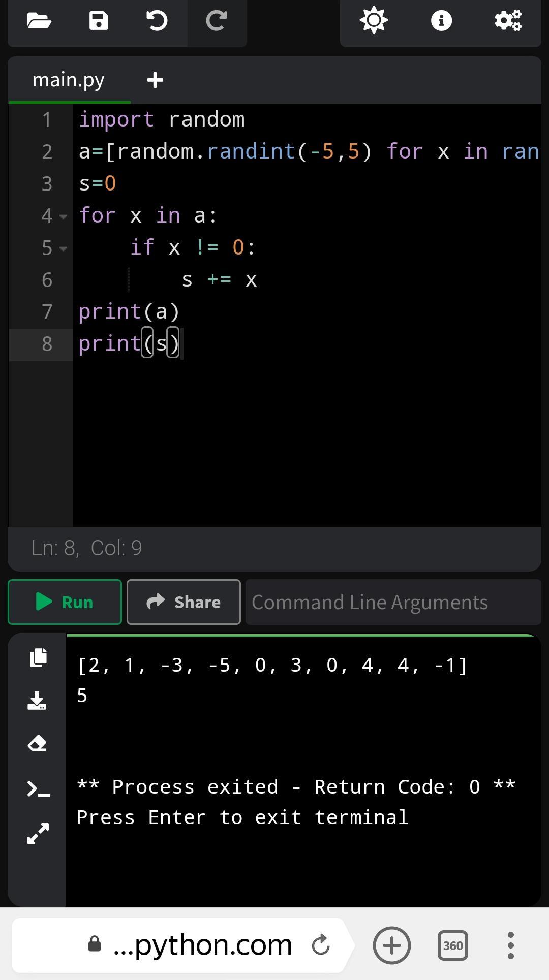This screenshot has width=549, height=980.
Task: Copy terminal output to clipboard
Action: point(38,657)
